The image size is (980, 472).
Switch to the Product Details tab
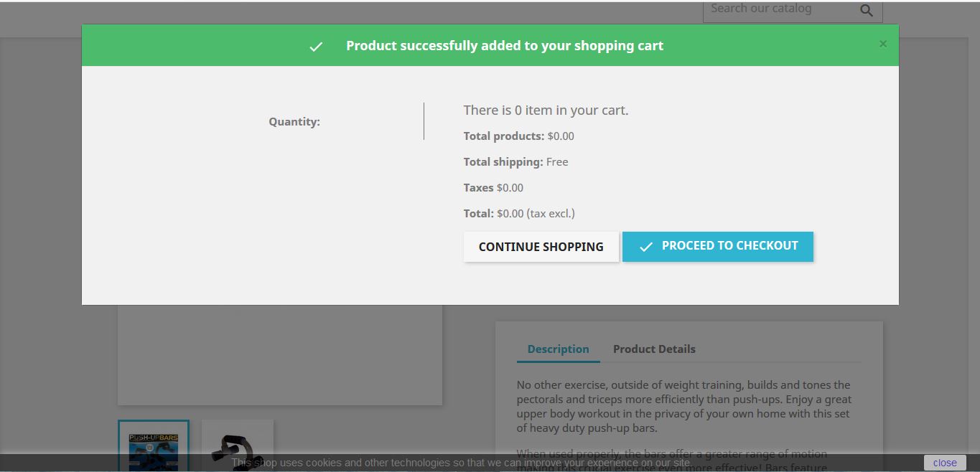653,349
